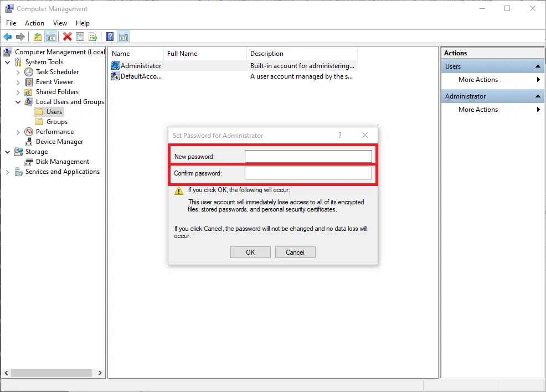Click the Back navigation arrow

(x=8, y=37)
